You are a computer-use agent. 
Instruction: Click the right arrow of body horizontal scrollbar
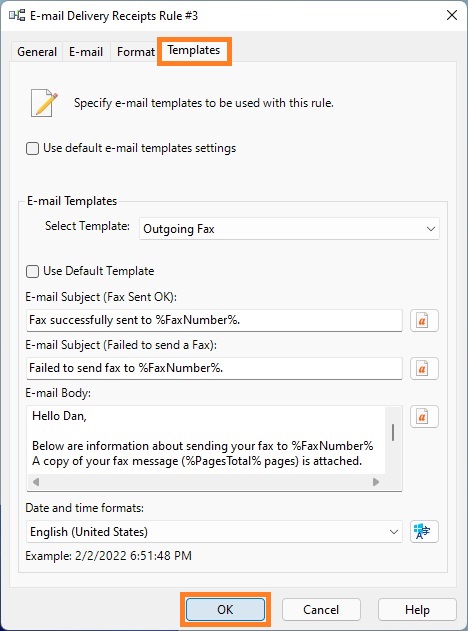(x=376, y=482)
